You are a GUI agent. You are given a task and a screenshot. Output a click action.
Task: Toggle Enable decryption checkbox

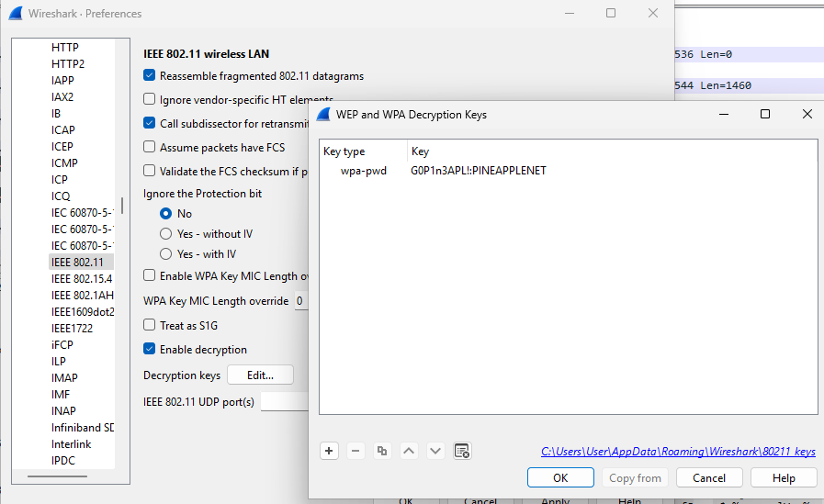pyautogui.click(x=149, y=349)
